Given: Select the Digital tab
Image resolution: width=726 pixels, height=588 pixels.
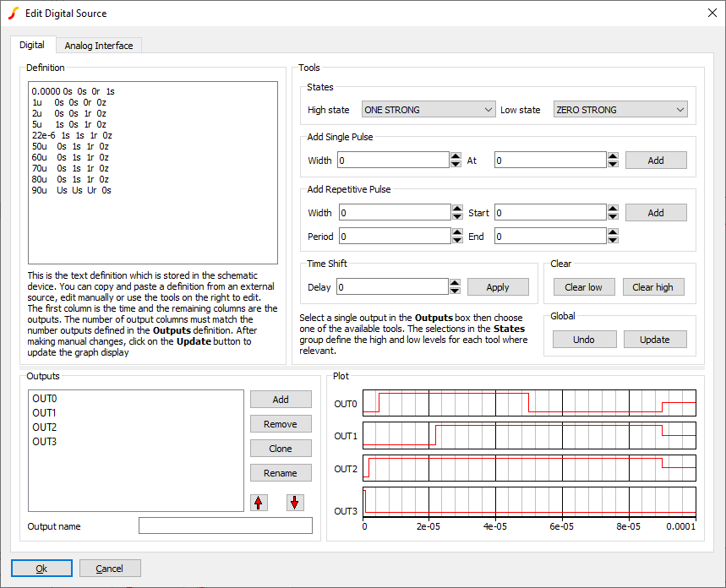Looking at the screenshot, I should 32,45.
